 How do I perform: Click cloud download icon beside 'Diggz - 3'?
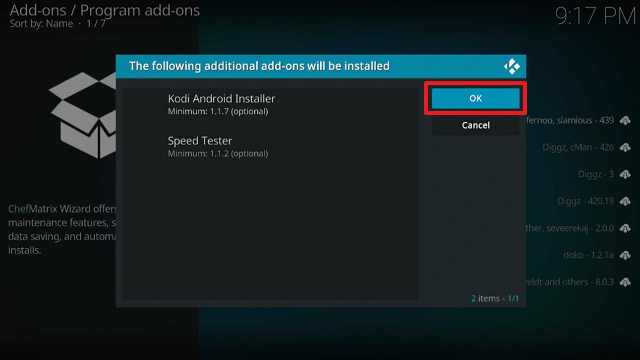[x=625, y=174]
